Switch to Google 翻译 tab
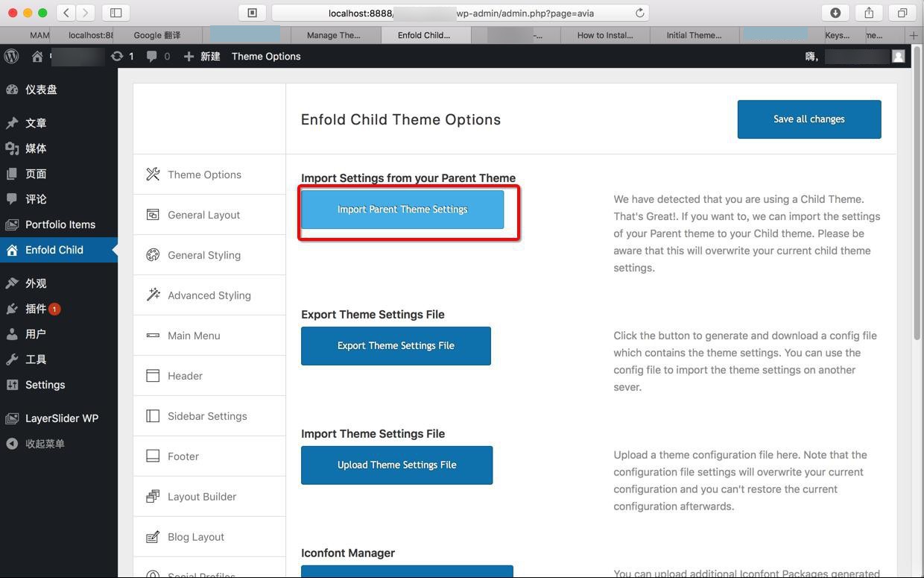The height and width of the screenshot is (578, 924). [157, 35]
